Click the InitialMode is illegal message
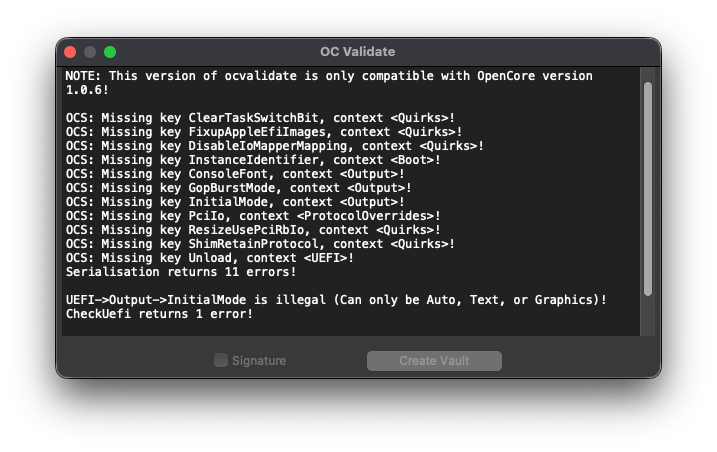 [x=336, y=300]
